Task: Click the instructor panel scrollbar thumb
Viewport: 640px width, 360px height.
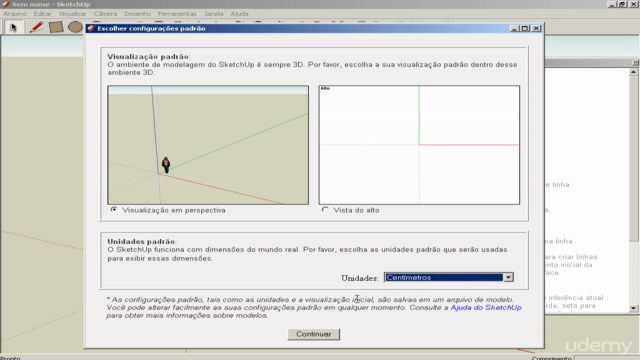Action: coord(633,158)
